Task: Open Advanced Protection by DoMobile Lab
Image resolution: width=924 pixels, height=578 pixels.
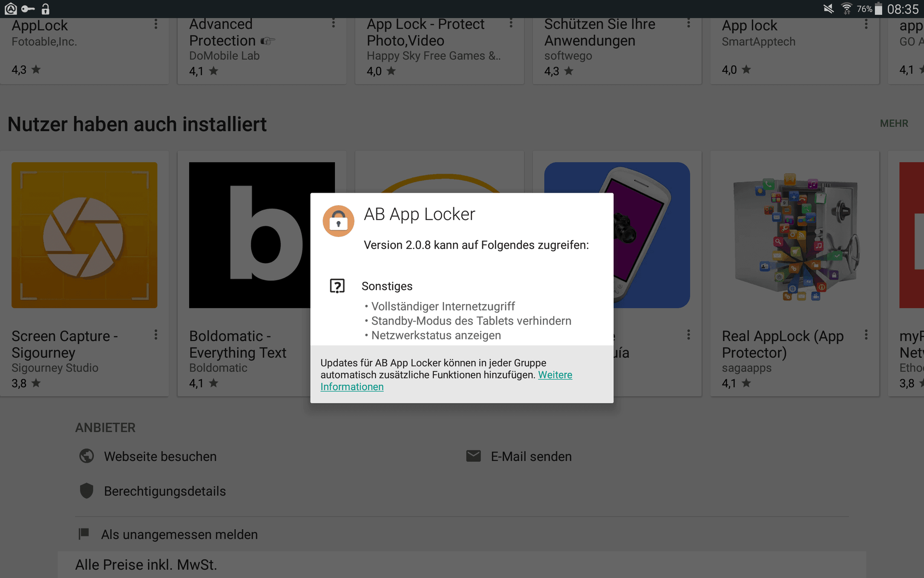Action: pos(262,51)
